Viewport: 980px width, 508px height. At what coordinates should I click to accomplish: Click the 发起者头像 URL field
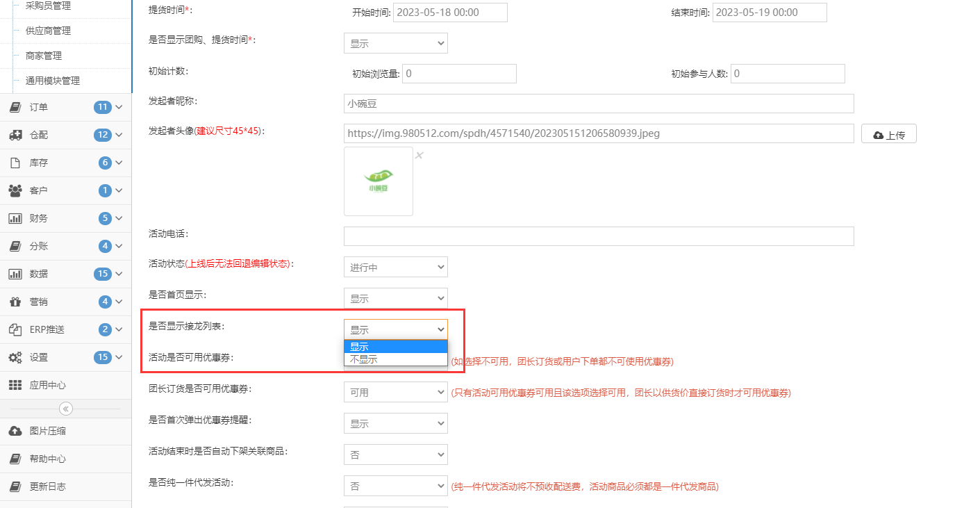point(599,133)
